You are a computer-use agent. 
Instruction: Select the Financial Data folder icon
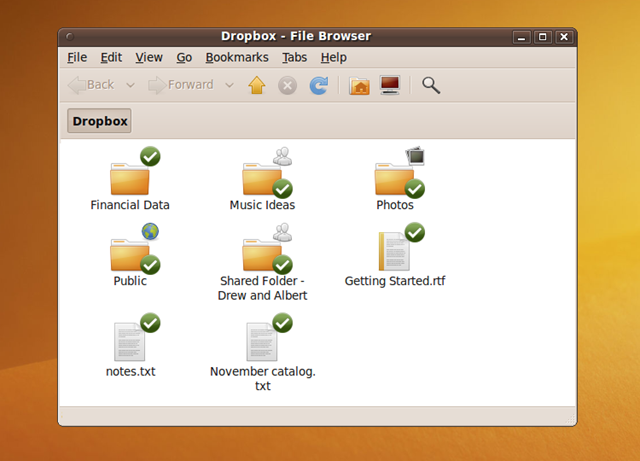coord(130,178)
